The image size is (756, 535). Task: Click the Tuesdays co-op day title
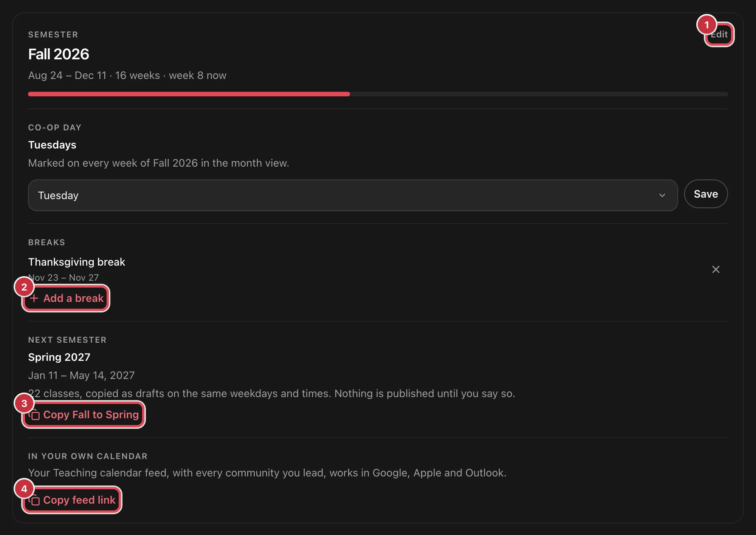52,145
